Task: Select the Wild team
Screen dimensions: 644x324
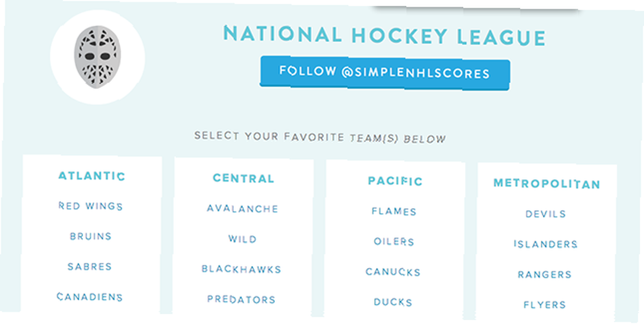Action: click(242, 239)
